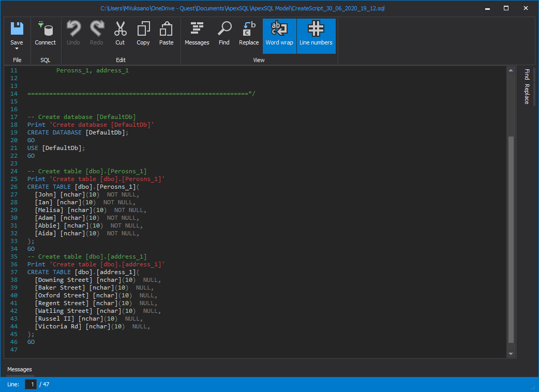
Task: Click the Cut icon
Action: click(120, 32)
